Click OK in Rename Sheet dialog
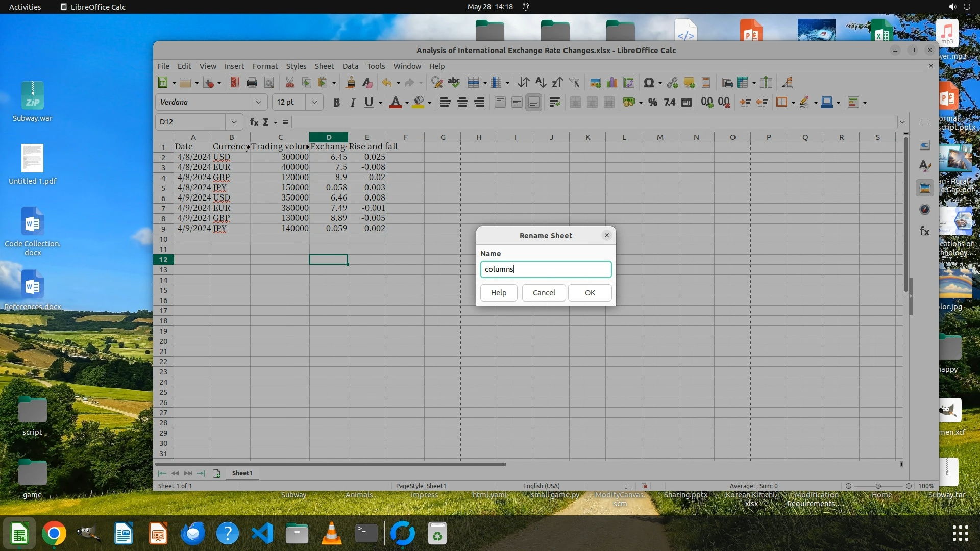This screenshot has height=551, width=980. [x=590, y=293]
